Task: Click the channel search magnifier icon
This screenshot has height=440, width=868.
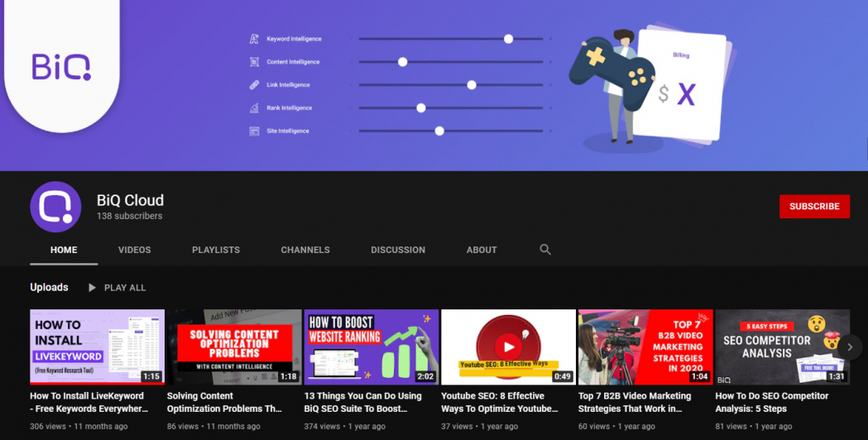Action: tap(545, 250)
